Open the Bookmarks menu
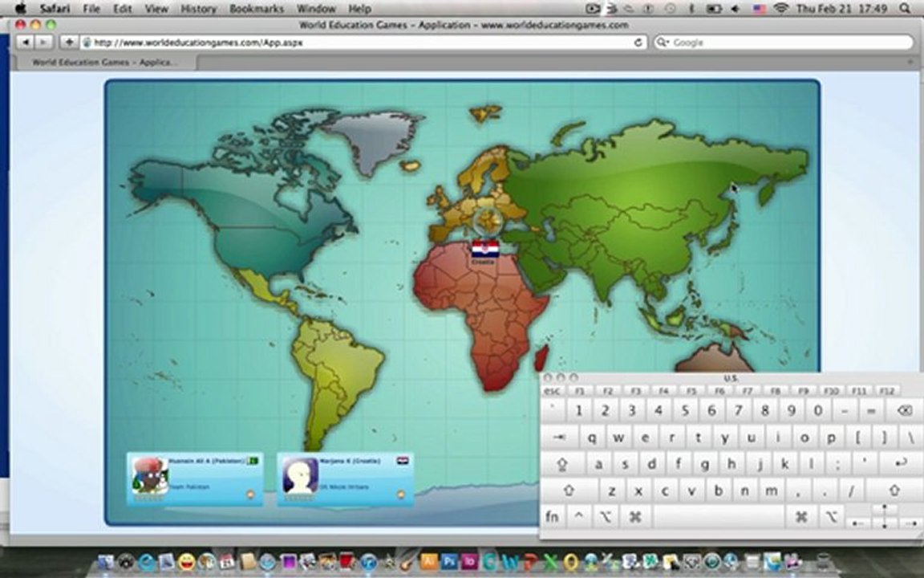 pyautogui.click(x=257, y=9)
